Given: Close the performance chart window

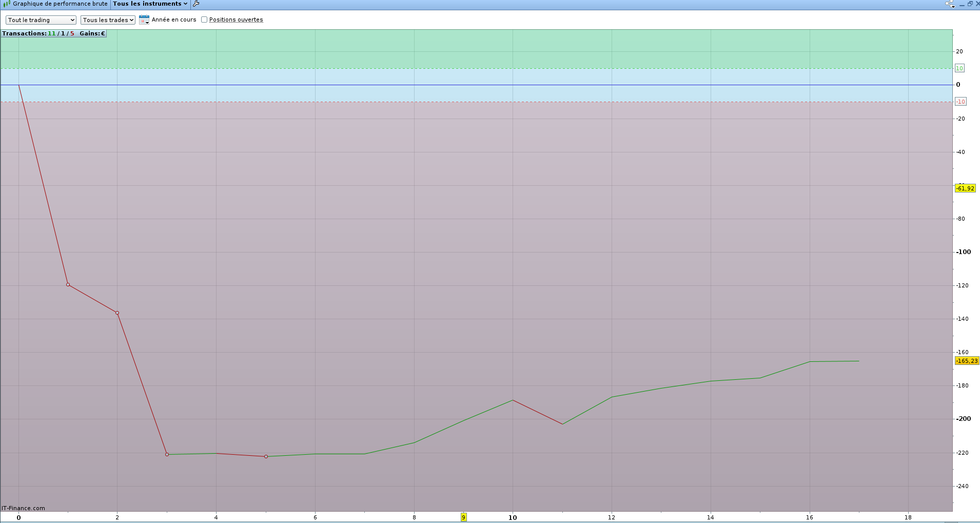Looking at the screenshot, I should coord(977,4).
